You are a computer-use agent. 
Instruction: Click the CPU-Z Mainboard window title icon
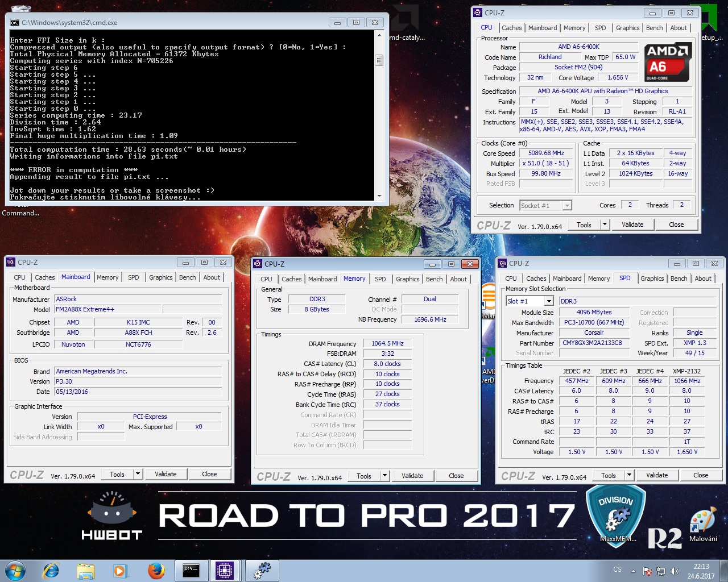pos(11,262)
